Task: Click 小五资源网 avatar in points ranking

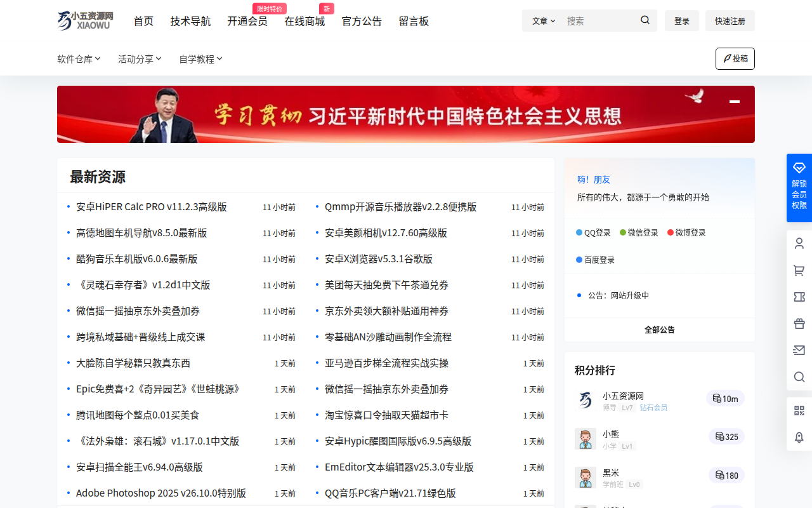Action: point(585,400)
